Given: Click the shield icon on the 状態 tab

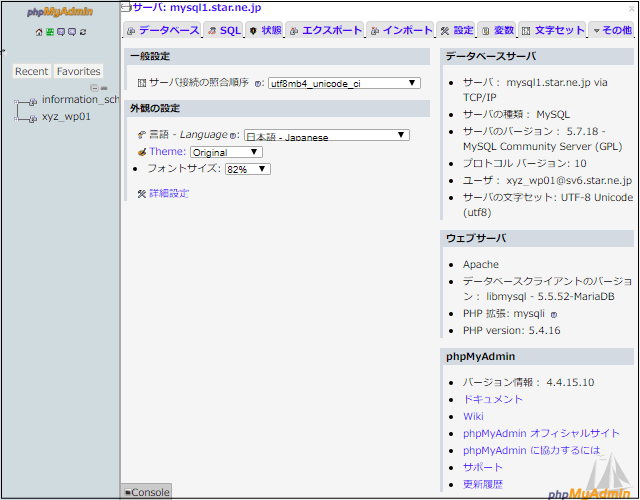Looking at the screenshot, I should click(253, 31).
